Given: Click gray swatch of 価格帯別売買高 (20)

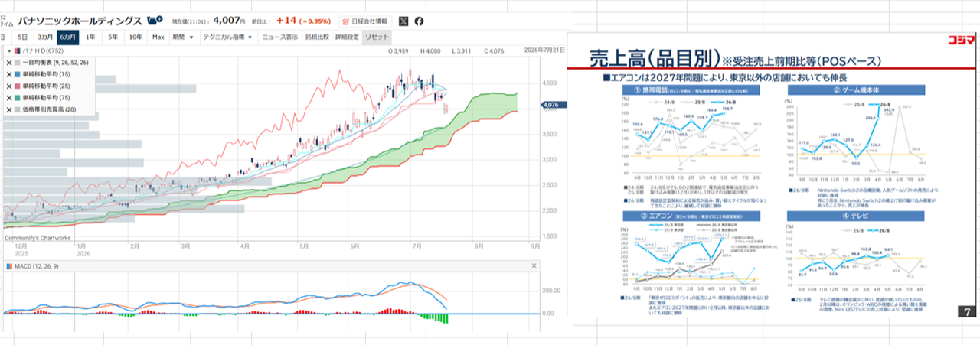Looking at the screenshot, I should [18, 109].
